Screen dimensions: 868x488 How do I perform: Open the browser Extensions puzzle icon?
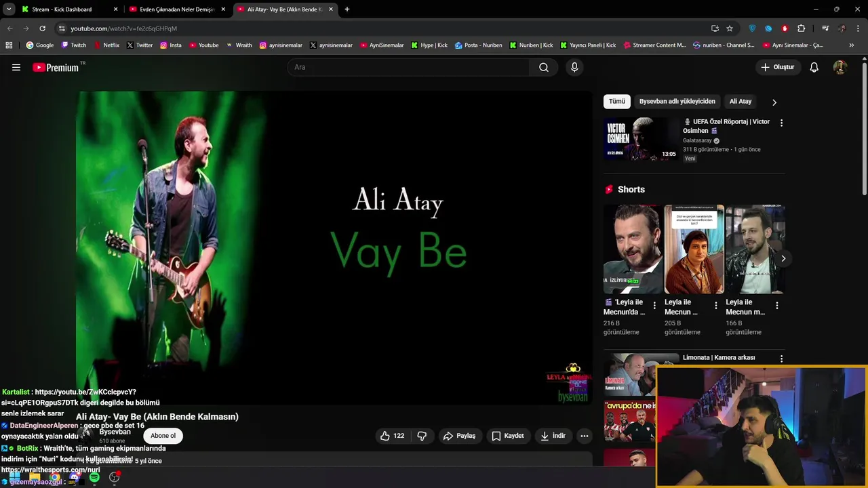(x=802, y=28)
